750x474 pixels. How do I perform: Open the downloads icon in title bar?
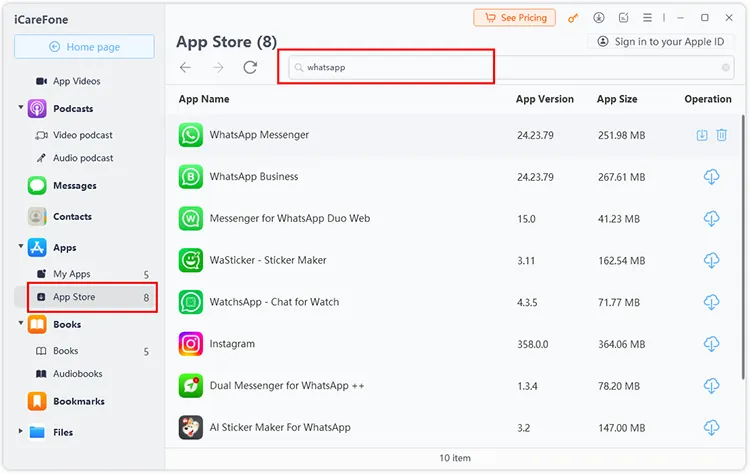[598, 18]
